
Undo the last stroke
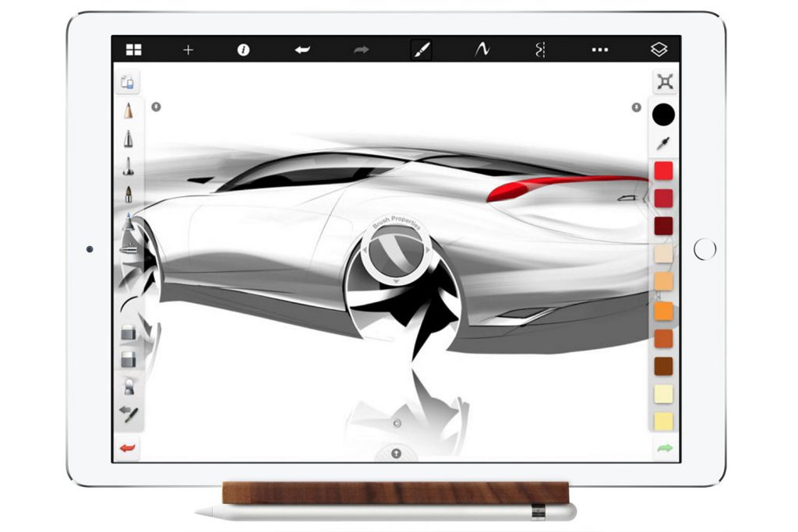pos(302,48)
